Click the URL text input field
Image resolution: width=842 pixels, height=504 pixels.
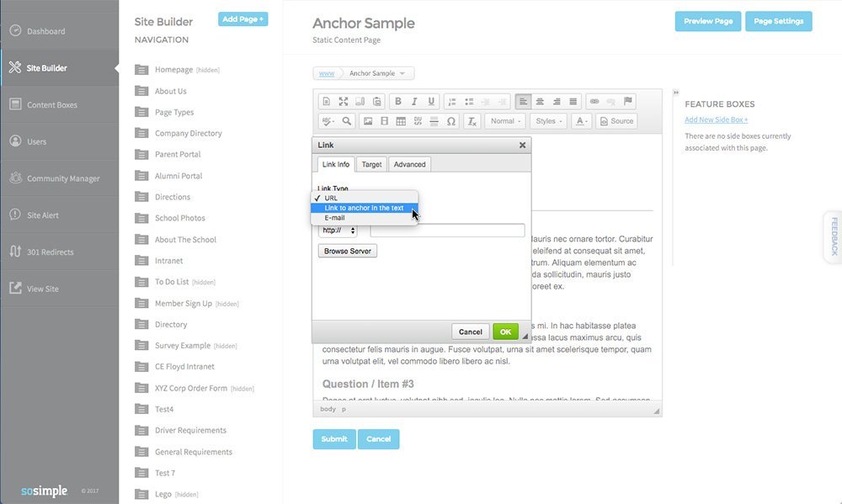click(447, 231)
